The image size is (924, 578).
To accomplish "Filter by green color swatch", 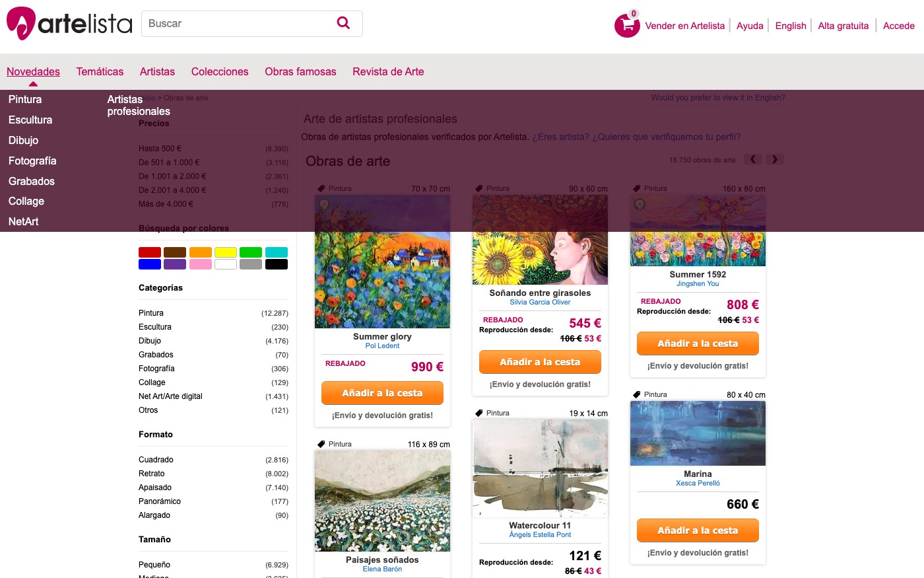I will (251, 252).
